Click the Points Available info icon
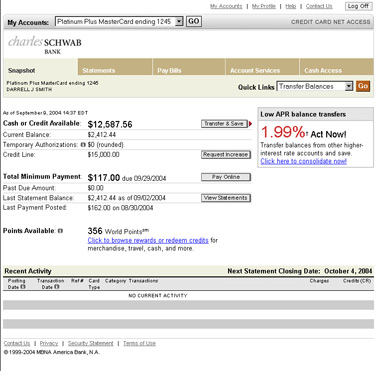This screenshot has width=377, height=371. click(60, 231)
